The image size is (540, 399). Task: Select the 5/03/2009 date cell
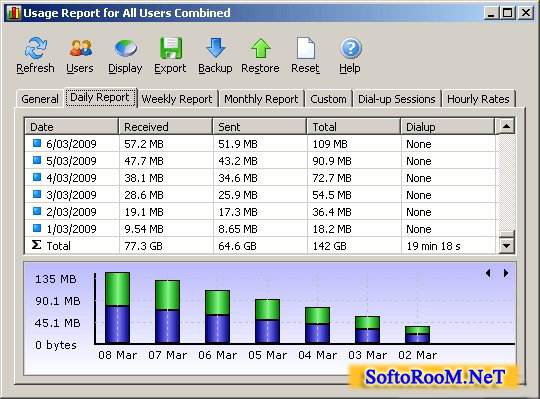[71, 161]
